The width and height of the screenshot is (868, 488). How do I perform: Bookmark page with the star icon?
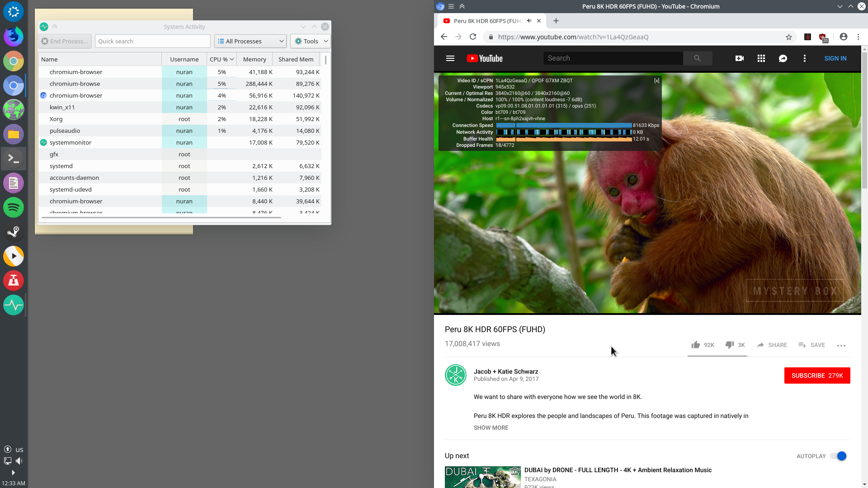(x=789, y=37)
